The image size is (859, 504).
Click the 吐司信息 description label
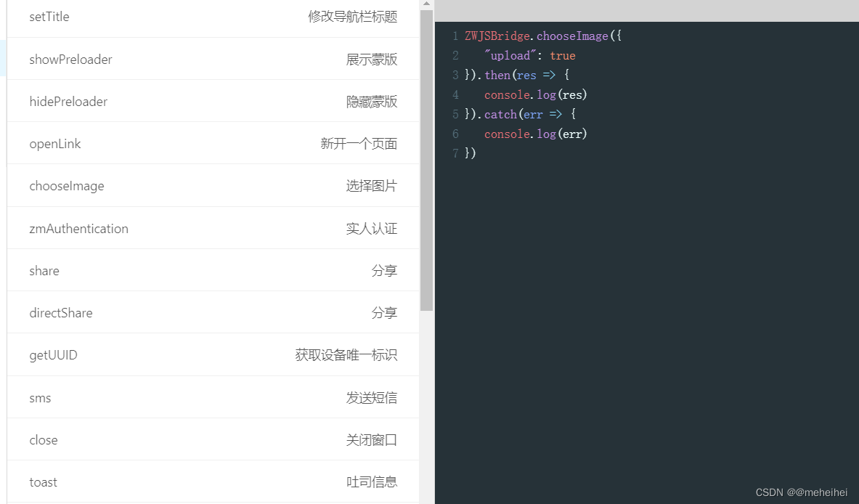pos(372,482)
